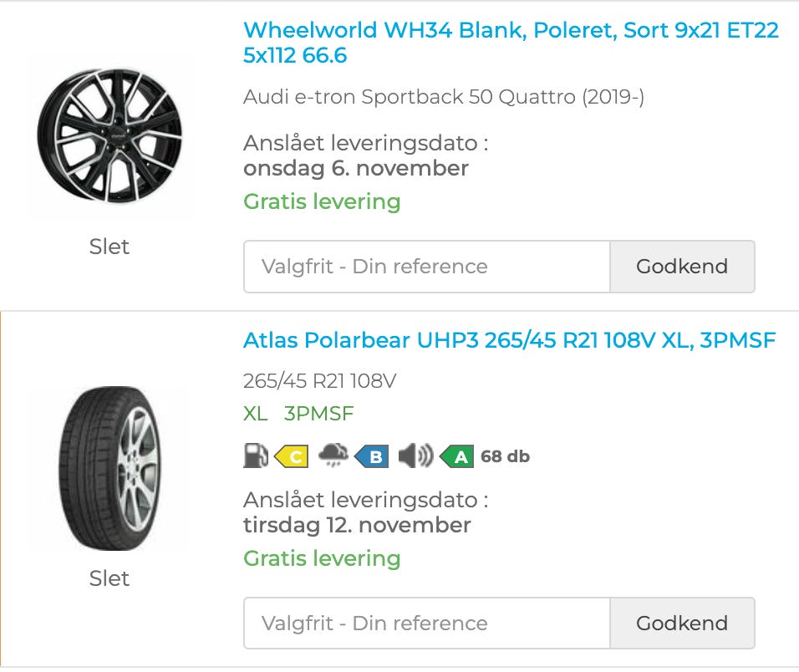Viewport: 799px width, 672px height.
Task: Click the wet grip rain cloud icon
Action: (333, 456)
